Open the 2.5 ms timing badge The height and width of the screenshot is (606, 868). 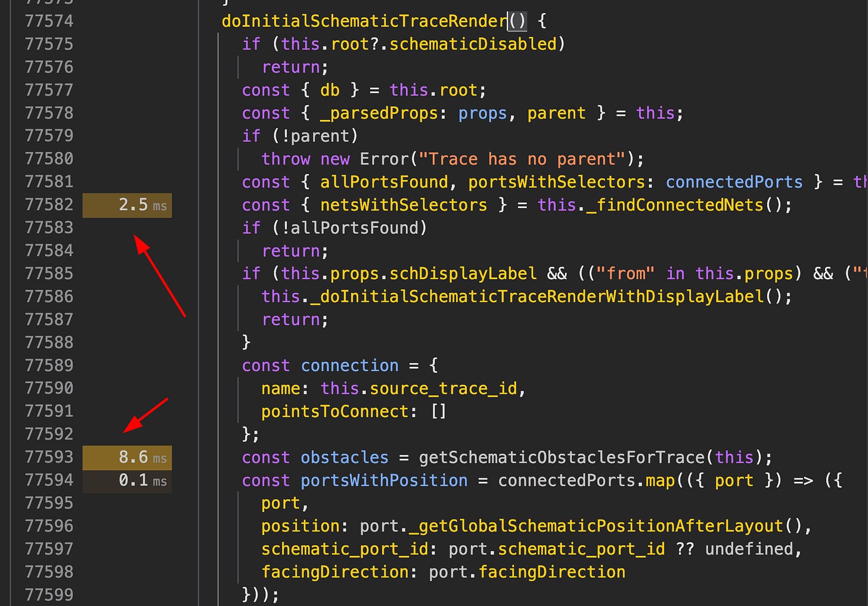tap(127, 205)
